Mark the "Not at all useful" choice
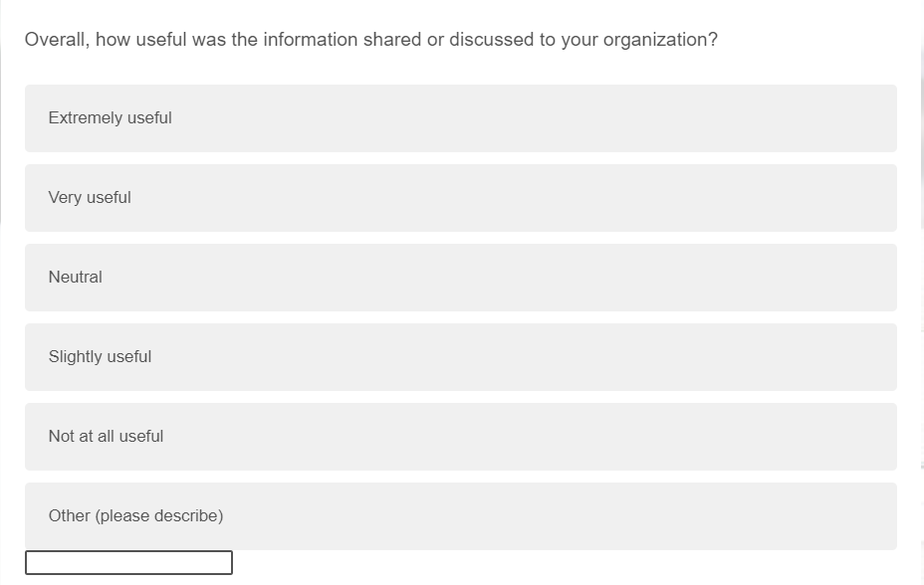924x585 pixels. (x=460, y=437)
